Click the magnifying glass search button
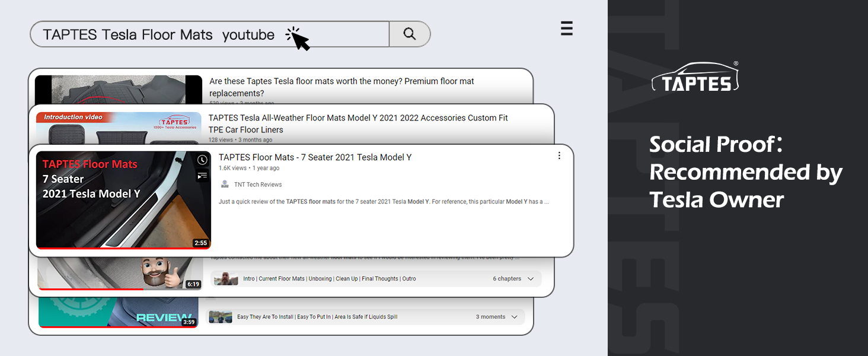The width and height of the screenshot is (868, 356). coord(410,34)
